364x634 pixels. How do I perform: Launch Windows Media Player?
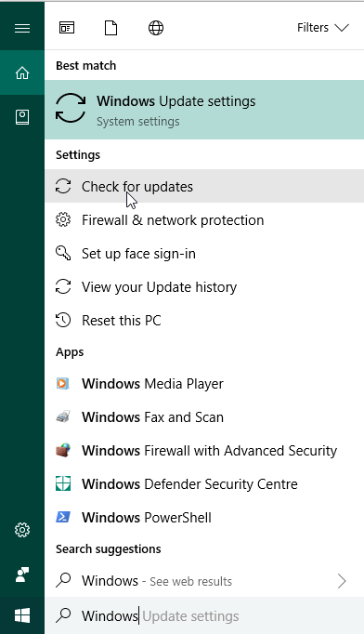[204, 384]
